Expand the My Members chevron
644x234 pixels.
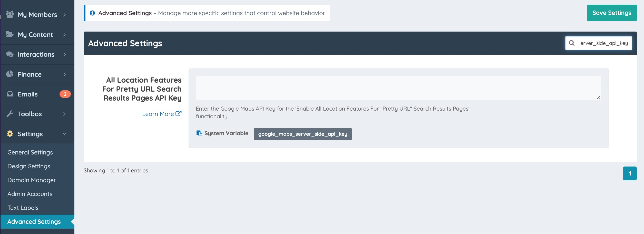pos(64,15)
